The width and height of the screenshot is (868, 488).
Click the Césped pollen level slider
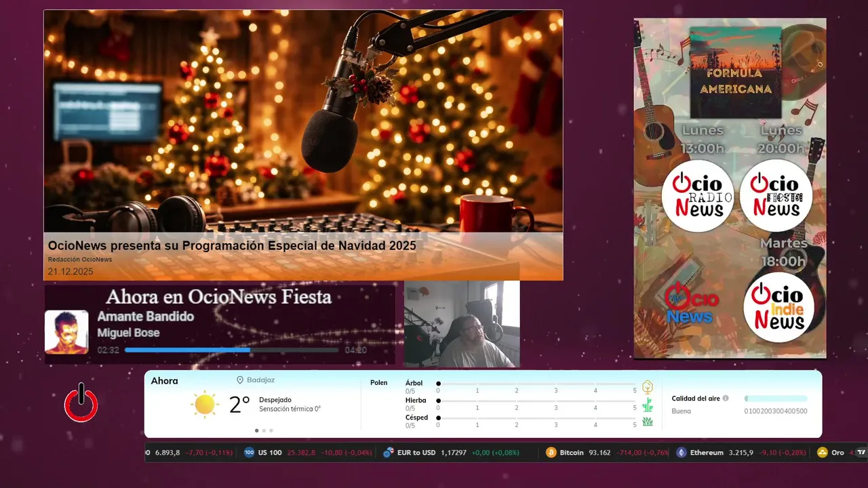coord(537,418)
